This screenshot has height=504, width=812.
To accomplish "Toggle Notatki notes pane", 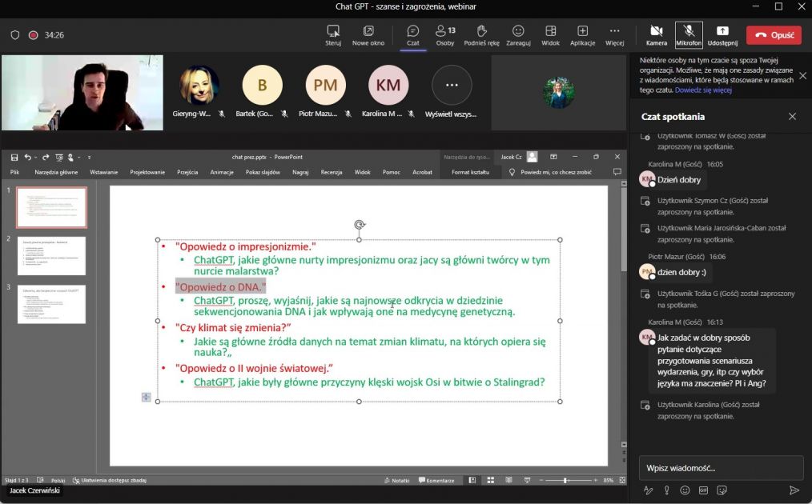I will (x=396, y=480).
